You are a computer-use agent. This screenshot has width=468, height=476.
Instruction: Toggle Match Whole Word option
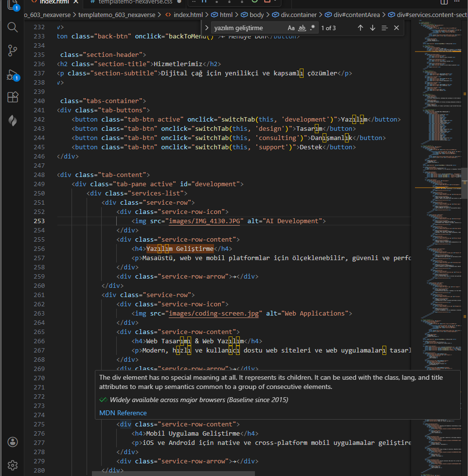pyautogui.click(x=302, y=28)
